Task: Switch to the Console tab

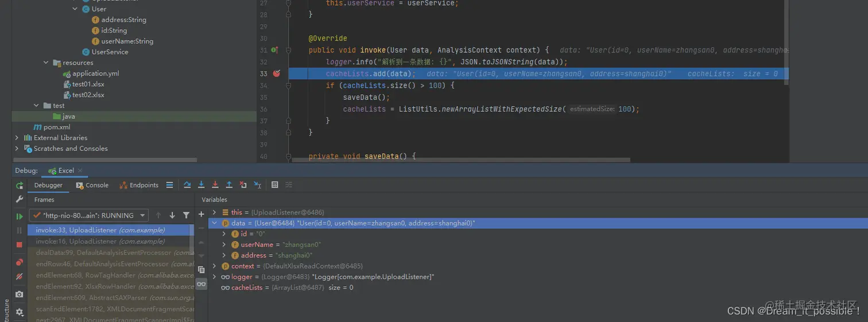Action: (x=92, y=185)
